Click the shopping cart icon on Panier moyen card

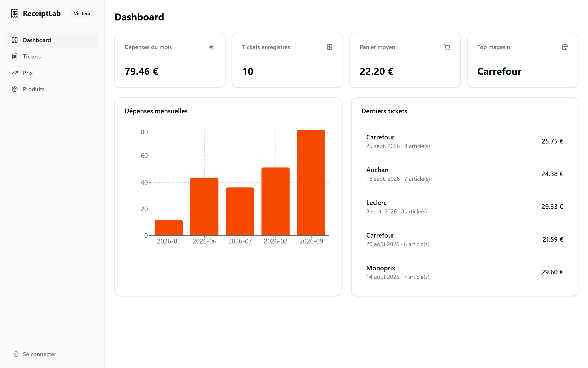click(x=447, y=47)
